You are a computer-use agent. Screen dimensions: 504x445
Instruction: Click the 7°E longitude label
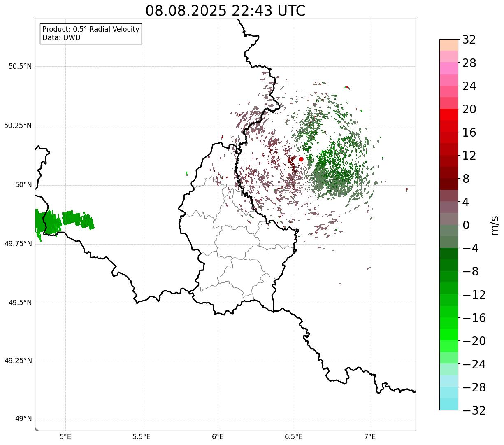370,437
